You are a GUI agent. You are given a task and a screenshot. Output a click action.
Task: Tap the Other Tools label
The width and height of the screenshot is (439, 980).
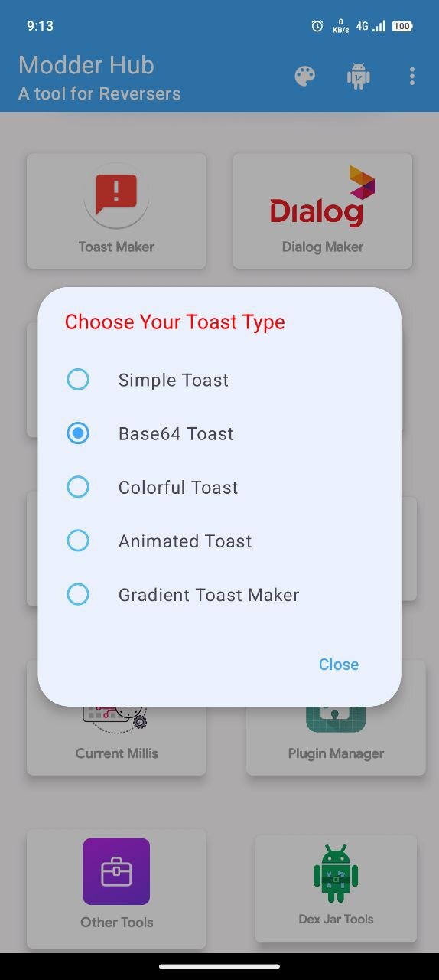coord(117,923)
